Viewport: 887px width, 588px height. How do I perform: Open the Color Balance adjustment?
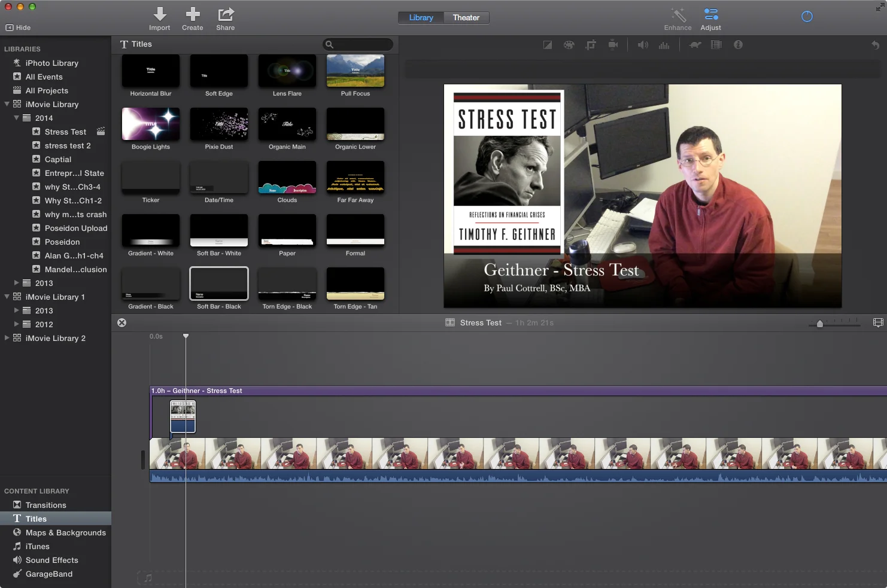[x=547, y=45]
